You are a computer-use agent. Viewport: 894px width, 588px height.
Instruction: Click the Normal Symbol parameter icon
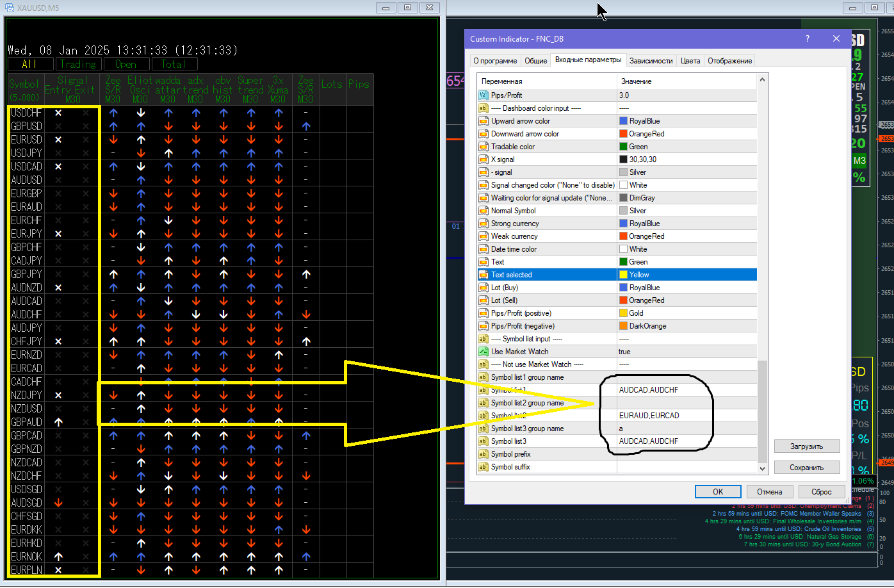click(x=484, y=211)
